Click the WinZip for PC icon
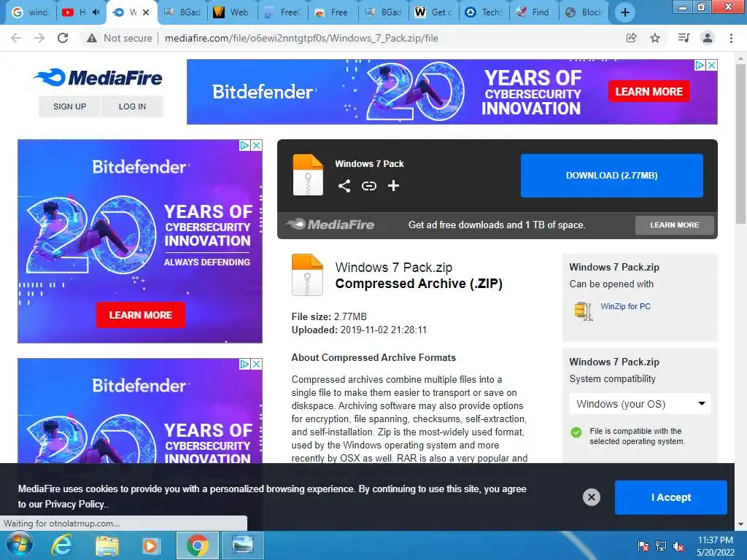This screenshot has height=560, width=747. click(x=583, y=311)
